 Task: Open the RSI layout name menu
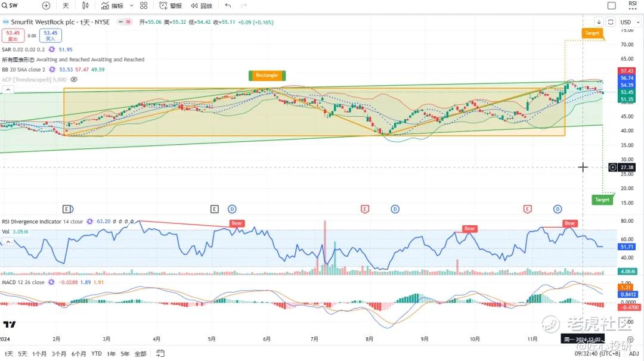pyautogui.click(x=633, y=5)
